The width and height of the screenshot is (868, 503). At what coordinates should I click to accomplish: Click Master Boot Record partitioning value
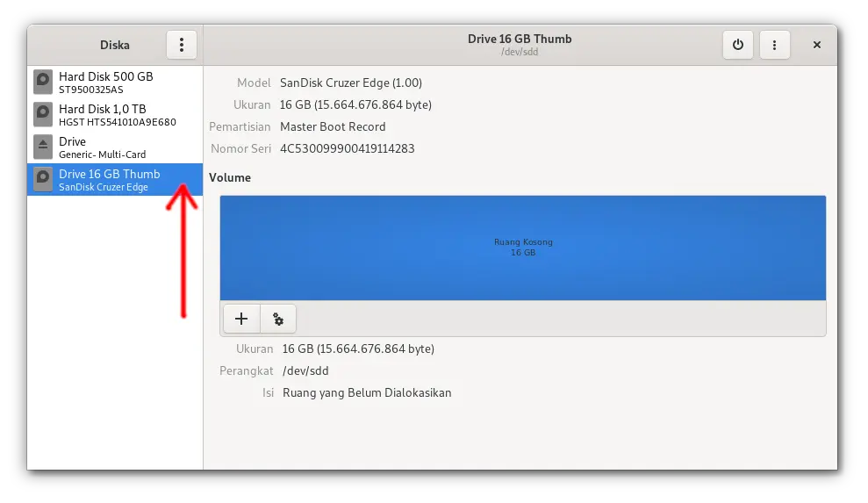[x=333, y=127]
